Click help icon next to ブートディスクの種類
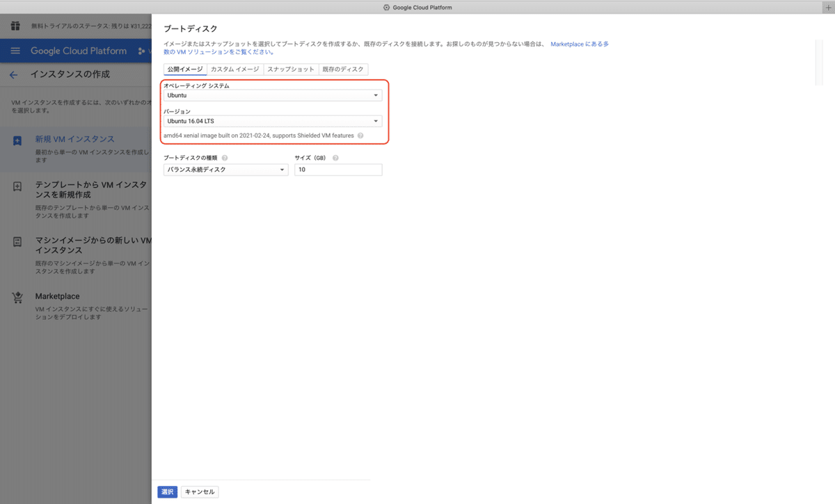835x504 pixels. (225, 158)
